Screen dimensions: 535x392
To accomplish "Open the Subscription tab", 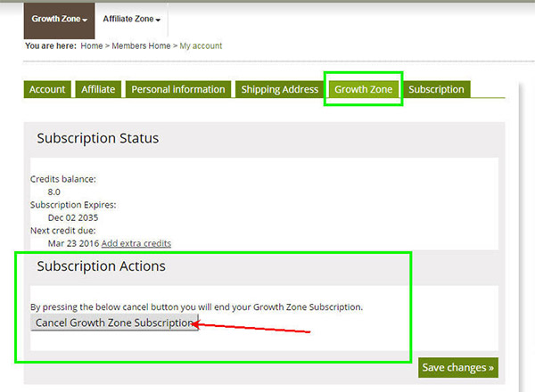I will click(436, 89).
